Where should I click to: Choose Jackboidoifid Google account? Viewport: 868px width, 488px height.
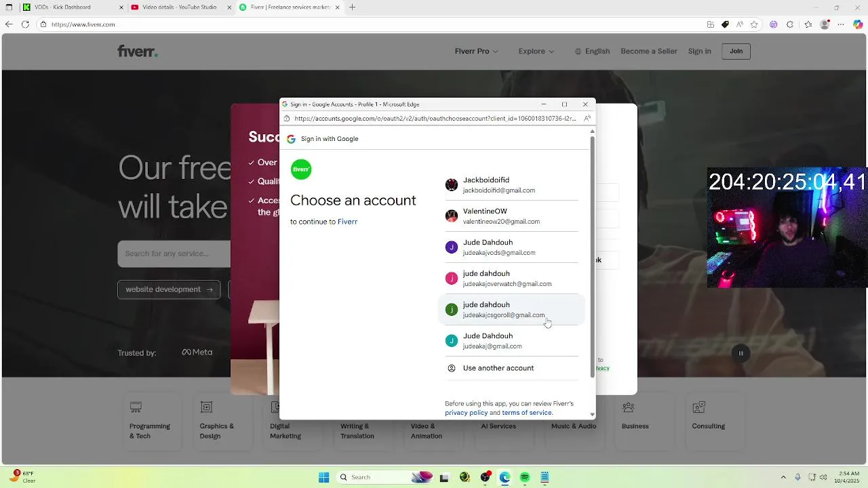point(511,185)
